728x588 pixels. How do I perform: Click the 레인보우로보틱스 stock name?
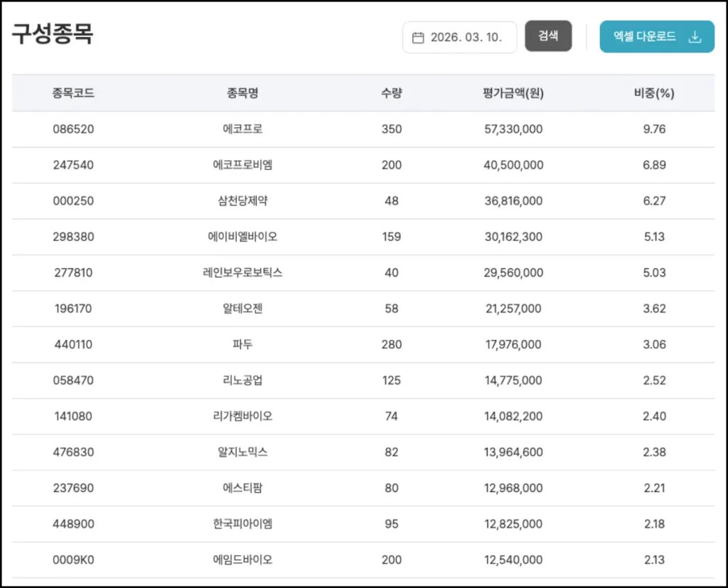click(242, 272)
